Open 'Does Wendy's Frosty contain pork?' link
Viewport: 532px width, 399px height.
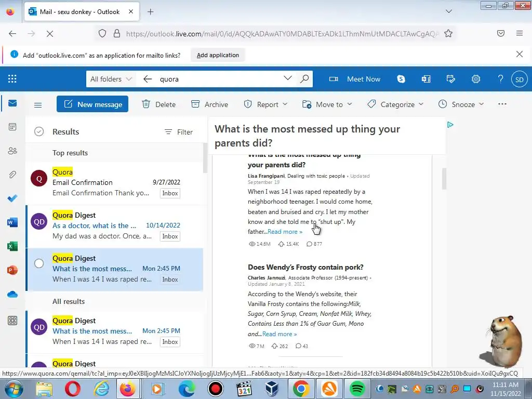(305, 267)
